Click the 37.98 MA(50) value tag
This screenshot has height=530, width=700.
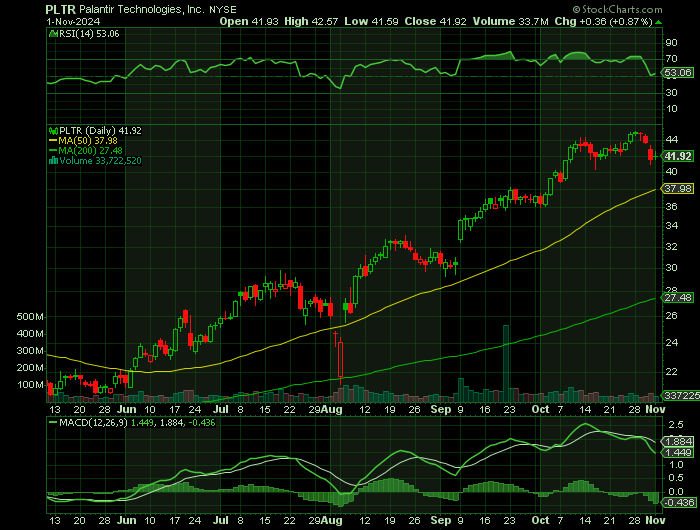678,188
